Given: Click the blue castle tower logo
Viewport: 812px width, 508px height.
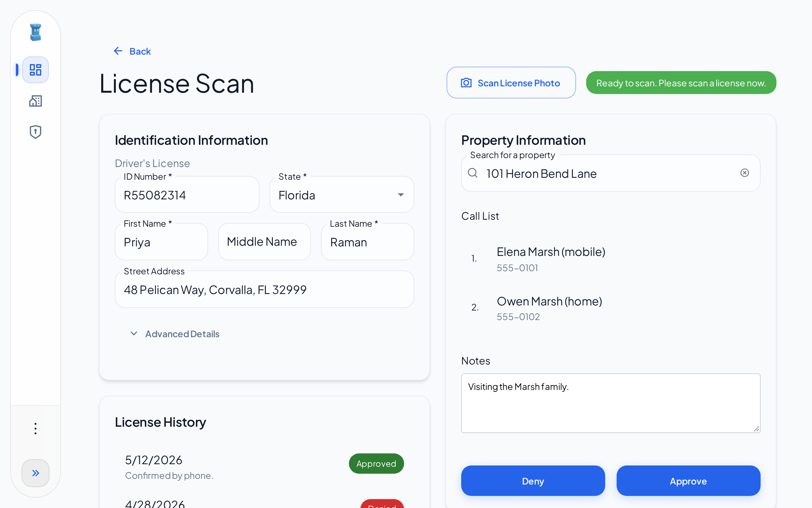Looking at the screenshot, I should tap(36, 32).
